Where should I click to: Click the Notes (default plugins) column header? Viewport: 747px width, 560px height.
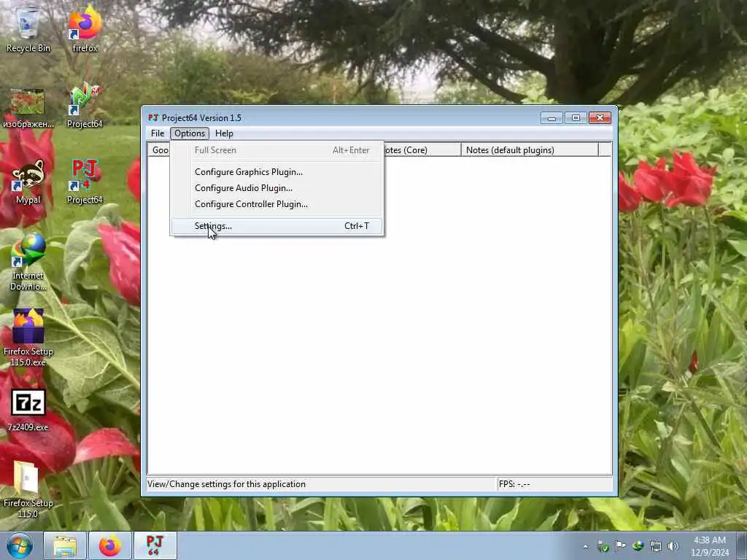click(530, 150)
